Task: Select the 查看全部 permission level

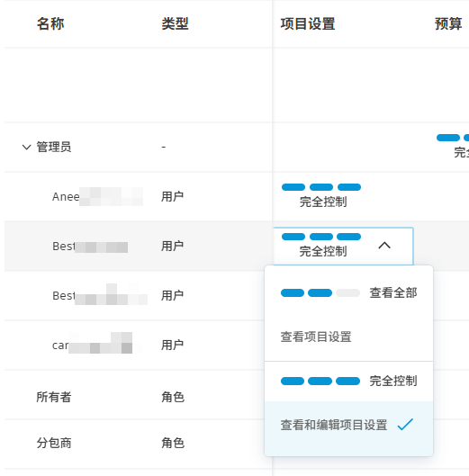Action: (348, 293)
